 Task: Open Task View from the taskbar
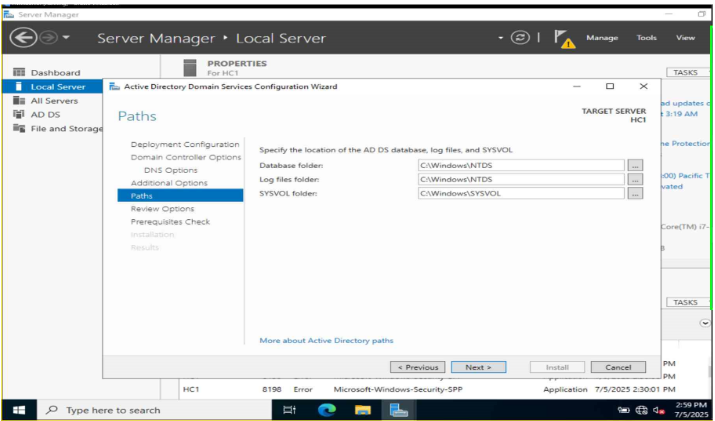(x=290, y=410)
